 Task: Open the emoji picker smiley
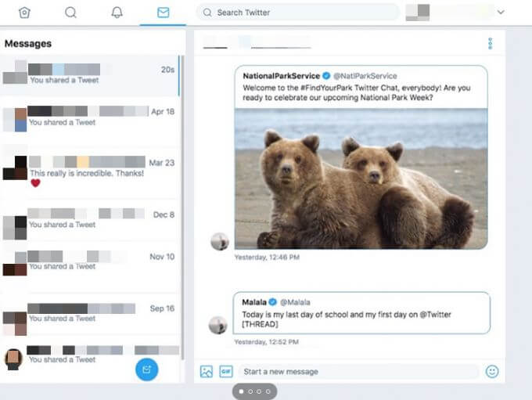[x=492, y=372]
